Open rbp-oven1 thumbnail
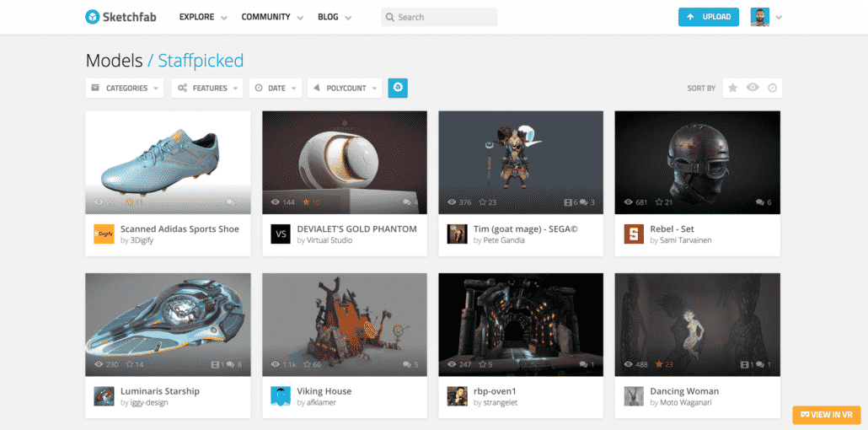The image size is (868, 430). coord(521,325)
